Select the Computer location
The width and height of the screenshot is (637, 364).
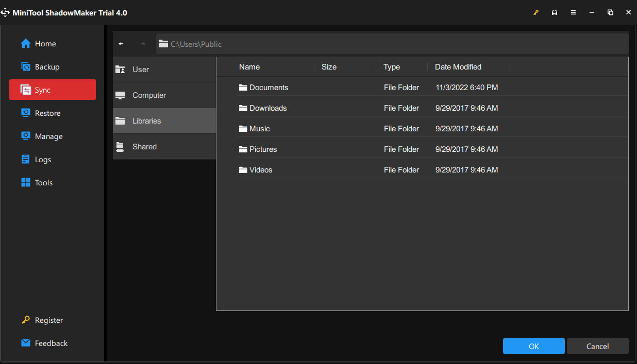(x=164, y=95)
